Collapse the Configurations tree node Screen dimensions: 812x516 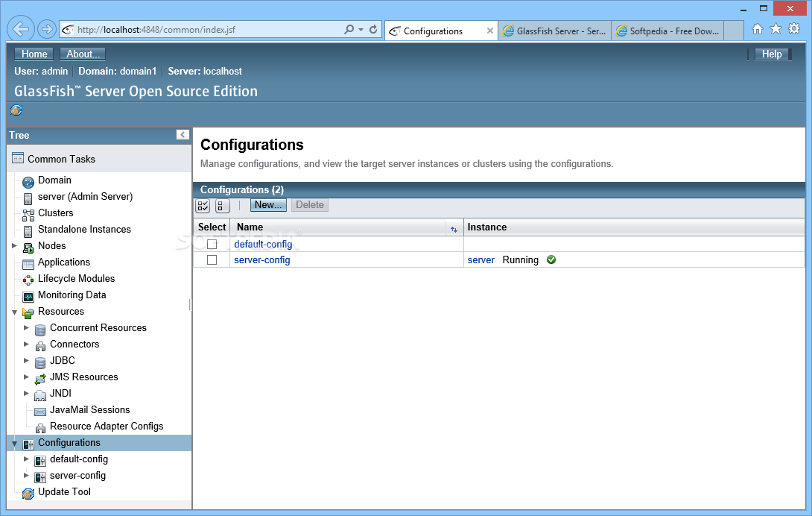point(14,444)
